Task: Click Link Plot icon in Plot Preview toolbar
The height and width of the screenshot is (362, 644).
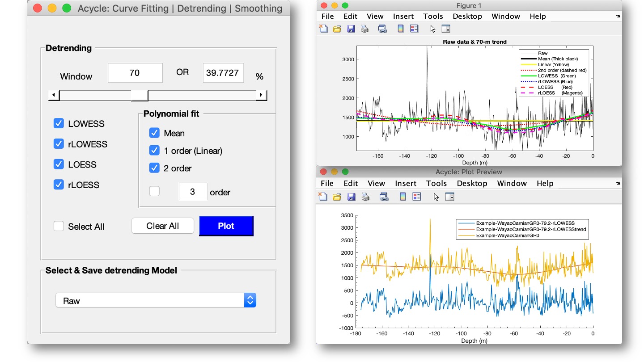Action: click(x=384, y=196)
